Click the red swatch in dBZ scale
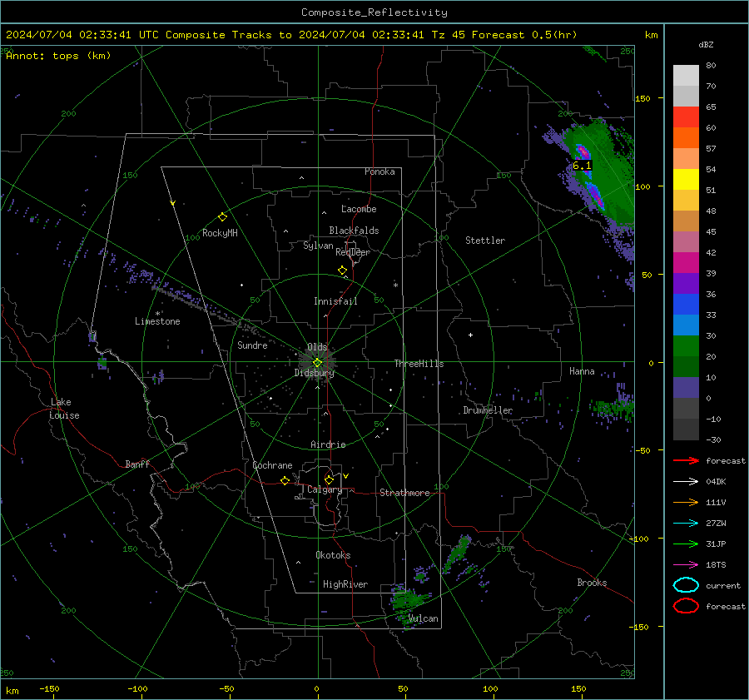Image resolution: width=749 pixels, height=700 pixels. click(686, 117)
